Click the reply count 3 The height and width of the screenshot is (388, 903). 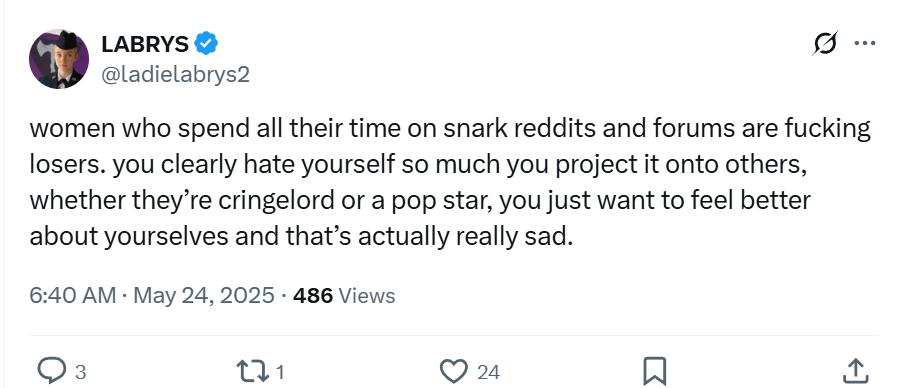(81, 372)
